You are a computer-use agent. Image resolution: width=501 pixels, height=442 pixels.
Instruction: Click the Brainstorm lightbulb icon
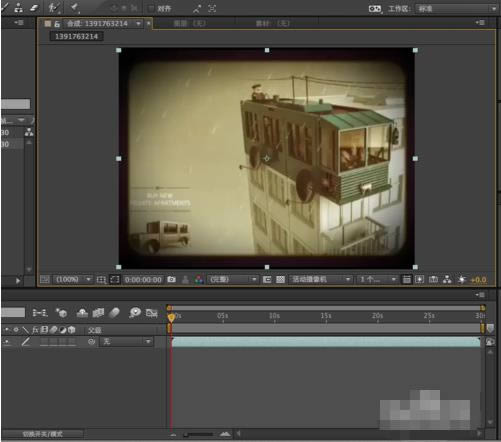click(x=135, y=313)
